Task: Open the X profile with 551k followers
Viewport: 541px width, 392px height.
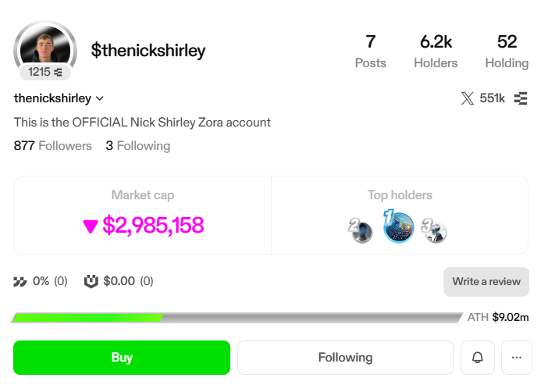Action: (483, 98)
